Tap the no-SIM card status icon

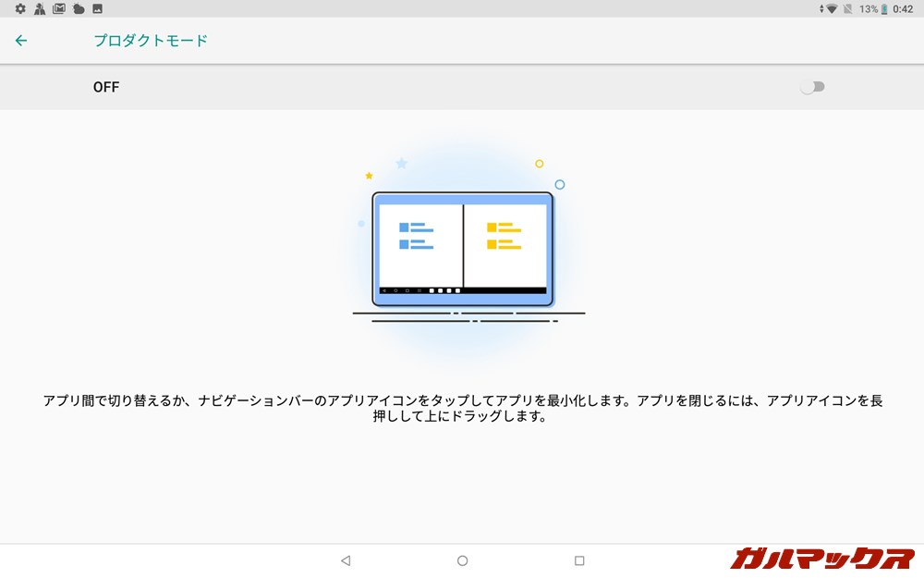tap(848, 8)
